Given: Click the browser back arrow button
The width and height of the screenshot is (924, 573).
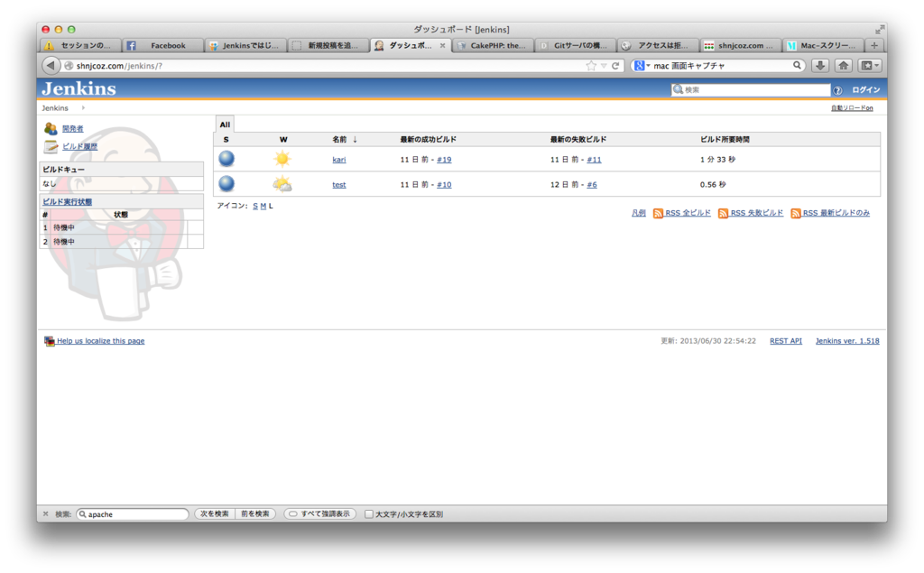Looking at the screenshot, I should (x=51, y=66).
